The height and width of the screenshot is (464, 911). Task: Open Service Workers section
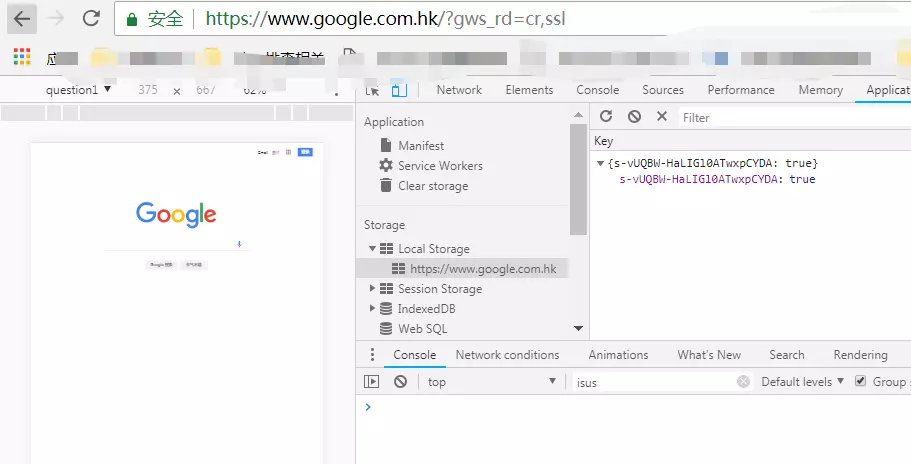431,166
